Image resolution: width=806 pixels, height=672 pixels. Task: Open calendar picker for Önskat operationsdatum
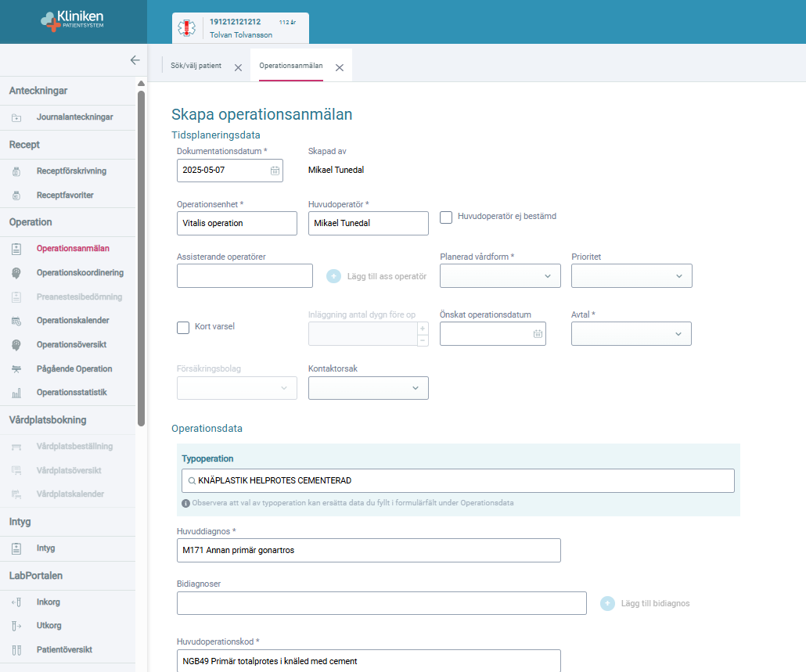(x=538, y=334)
